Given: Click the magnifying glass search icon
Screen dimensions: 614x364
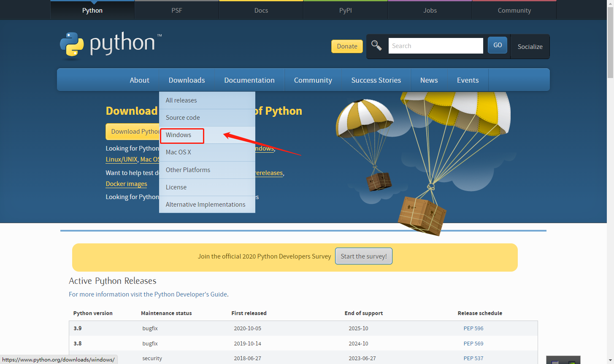Looking at the screenshot, I should [x=376, y=45].
